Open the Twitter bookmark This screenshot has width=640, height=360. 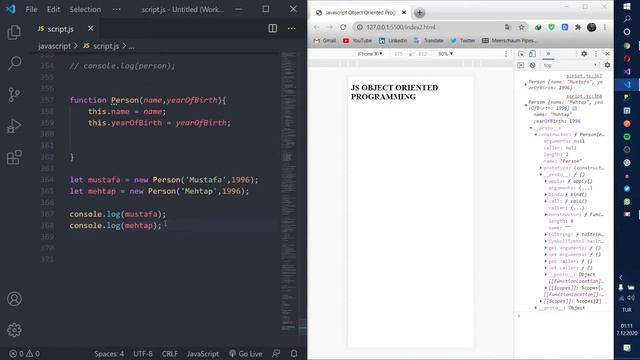463,40
